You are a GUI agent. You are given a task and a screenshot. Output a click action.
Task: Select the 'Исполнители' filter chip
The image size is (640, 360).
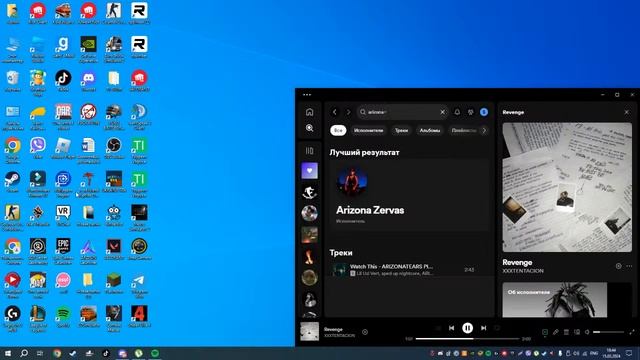pyautogui.click(x=369, y=130)
